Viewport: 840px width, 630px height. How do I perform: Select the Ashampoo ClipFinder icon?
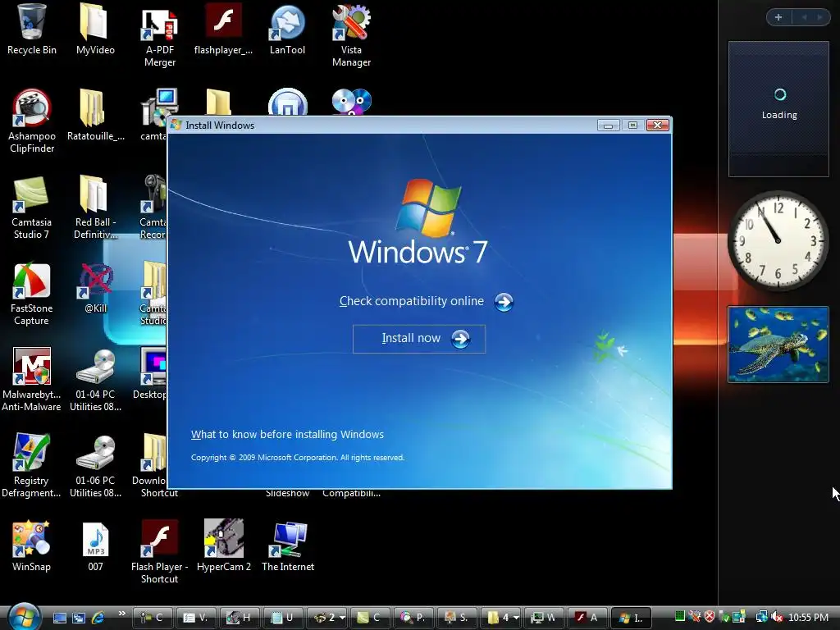[32, 121]
